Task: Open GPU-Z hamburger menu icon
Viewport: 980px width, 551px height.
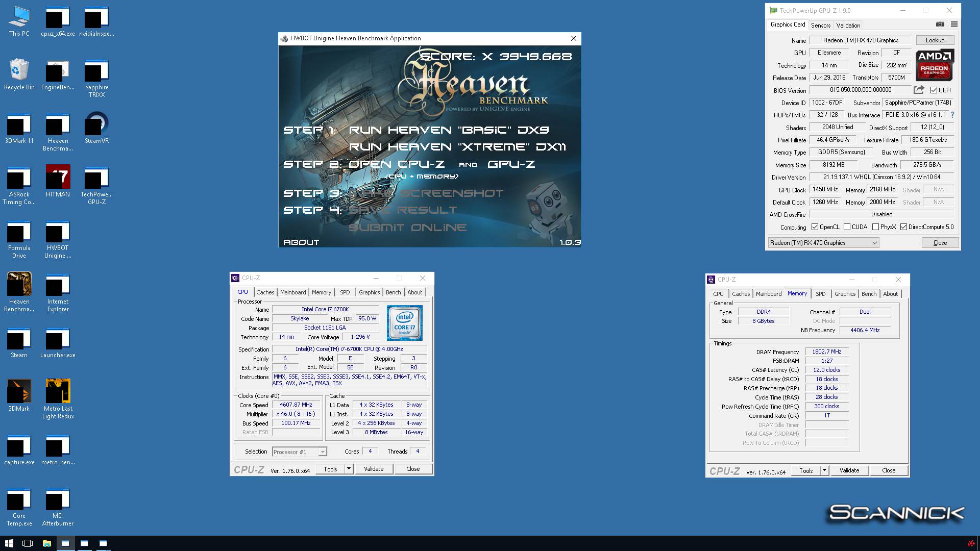Action: (953, 24)
